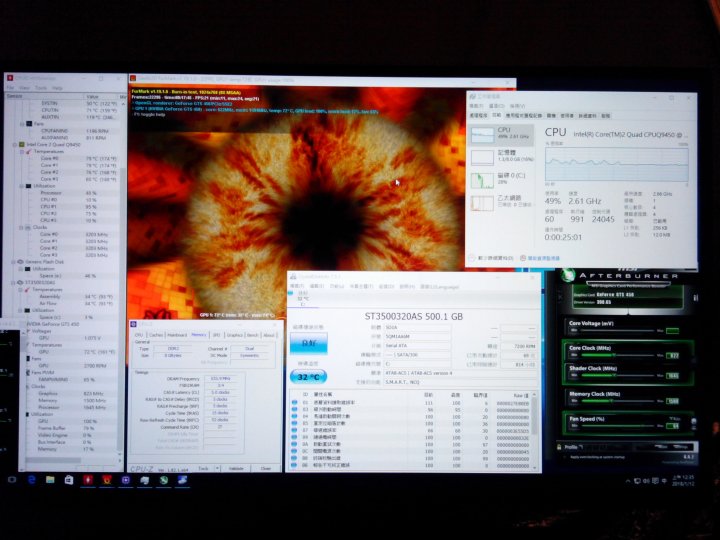Click the Chinese IME indicator in the tray
720x540 pixels.
pos(664,481)
